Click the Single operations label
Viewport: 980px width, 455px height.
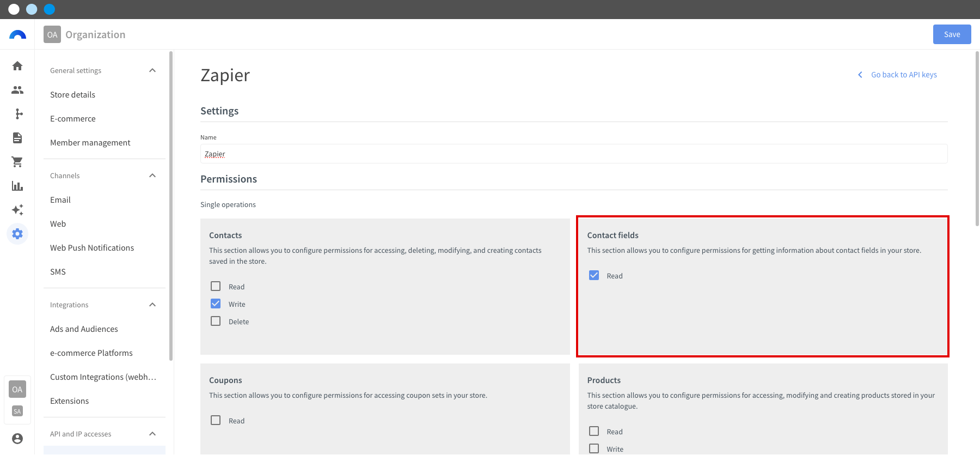click(x=228, y=205)
